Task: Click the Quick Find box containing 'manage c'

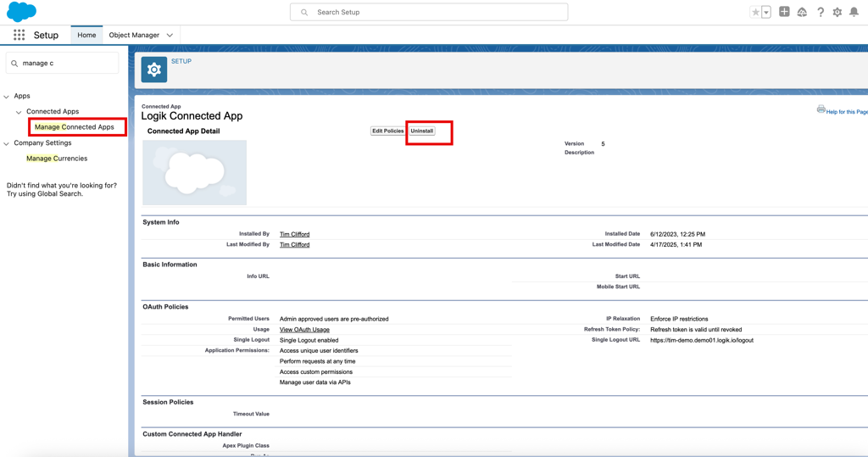Action: 62,63
